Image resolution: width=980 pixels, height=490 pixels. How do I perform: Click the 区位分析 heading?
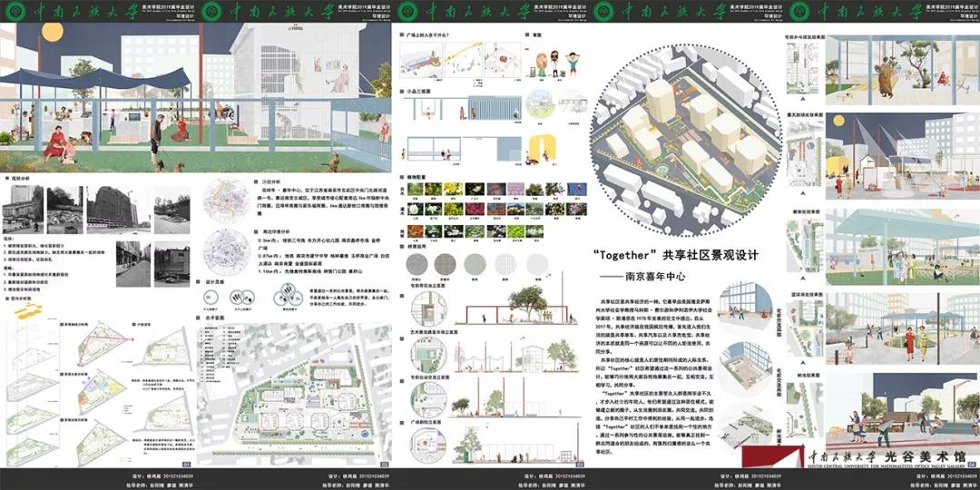click(269, 181)
